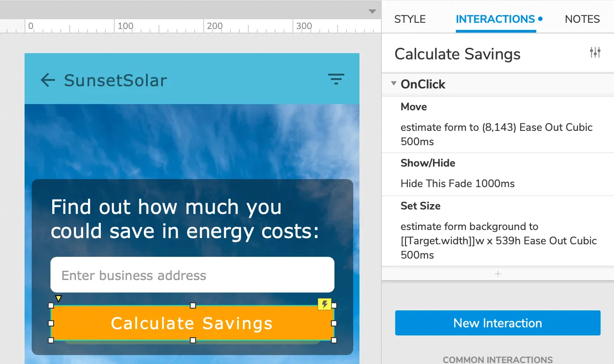Click the Enter business address field

pyautogui.click(x=192, y=275)
